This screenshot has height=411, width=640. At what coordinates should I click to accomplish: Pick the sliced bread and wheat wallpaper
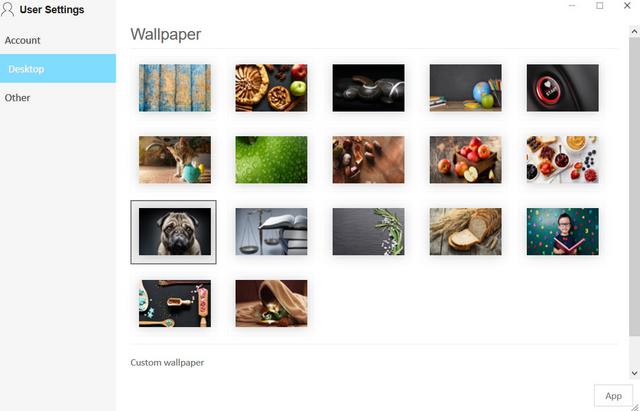coord(466,231)
